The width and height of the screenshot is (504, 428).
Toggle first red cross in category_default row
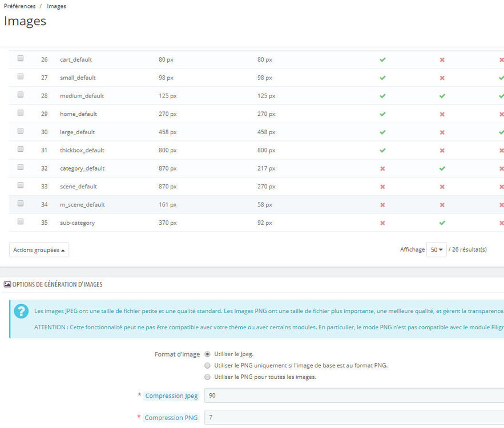(382, 169)
